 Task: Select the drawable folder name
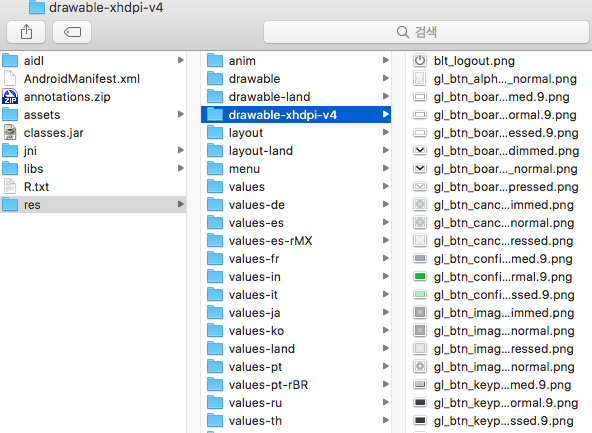254,79
